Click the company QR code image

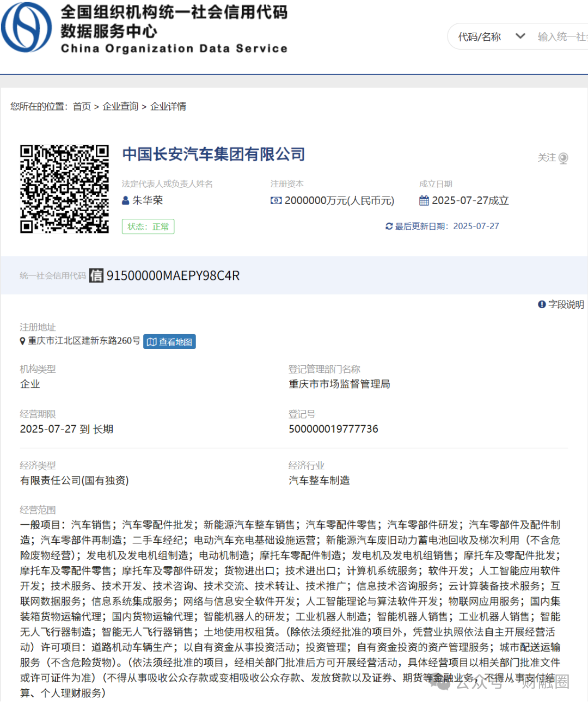click(x=64, y=189)
